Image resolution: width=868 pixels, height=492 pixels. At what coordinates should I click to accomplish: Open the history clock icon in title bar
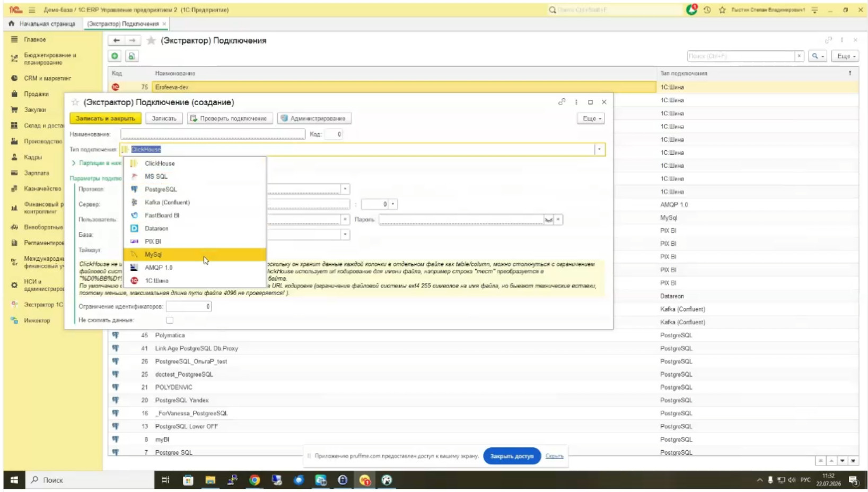[707, 10]
